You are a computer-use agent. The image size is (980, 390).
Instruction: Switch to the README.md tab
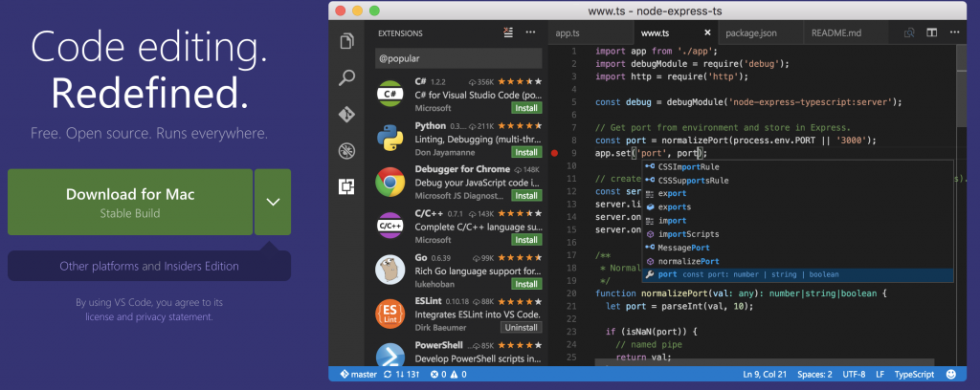pos(836,33)
